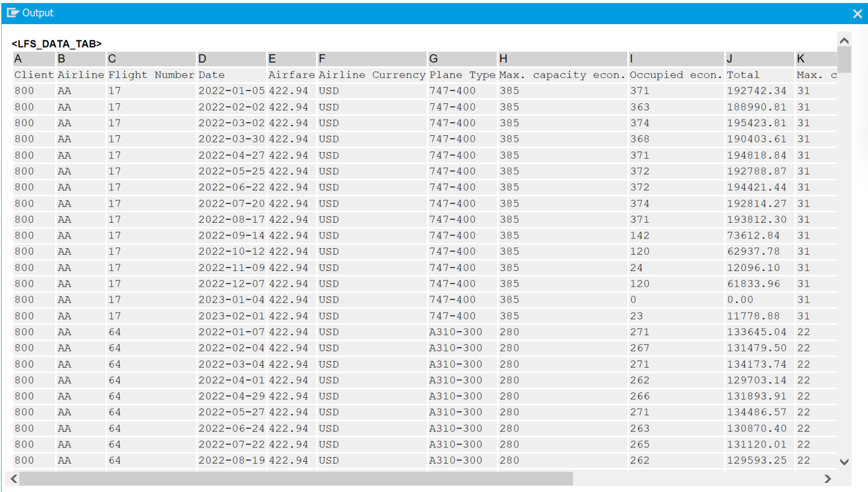Click the vertical scrollbar thumb
868x492 pixels.
pyautogui.click(x=844, y=59)
